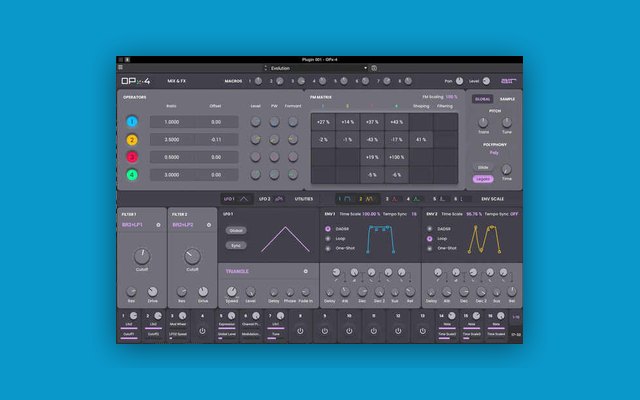The image size is (640, 400).
Task: Click Macro 1 knob
Action: coord(258,81)
